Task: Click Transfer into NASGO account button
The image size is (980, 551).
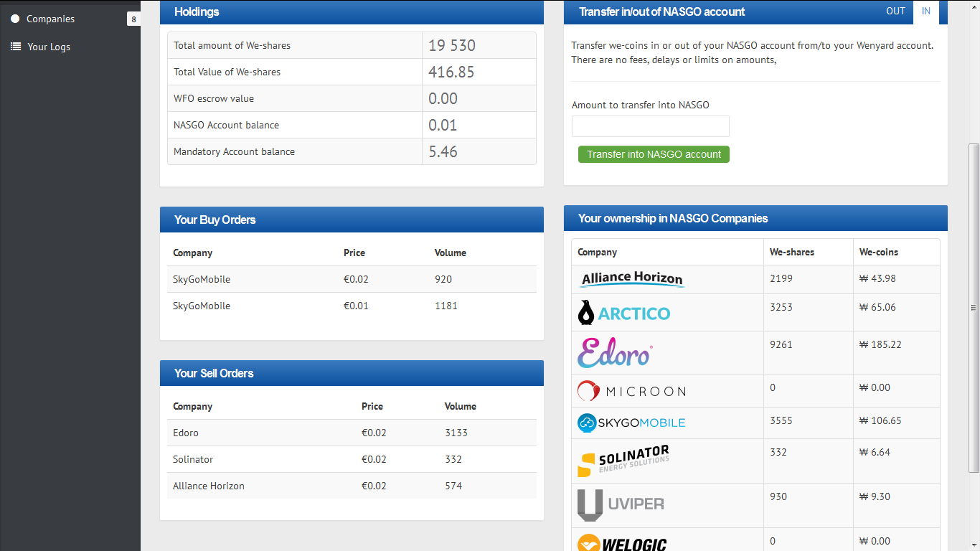Action: [x=654, y=154]
